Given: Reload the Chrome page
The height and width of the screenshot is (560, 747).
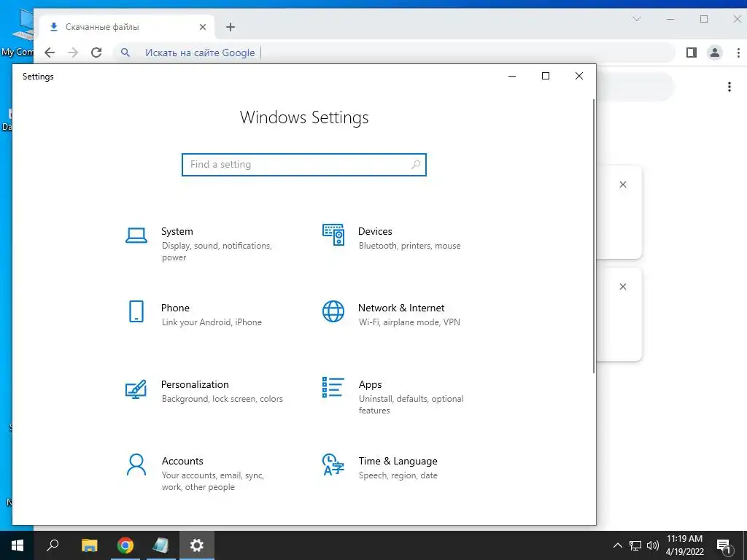Looking at the screenshot, I should pos(96,52).
